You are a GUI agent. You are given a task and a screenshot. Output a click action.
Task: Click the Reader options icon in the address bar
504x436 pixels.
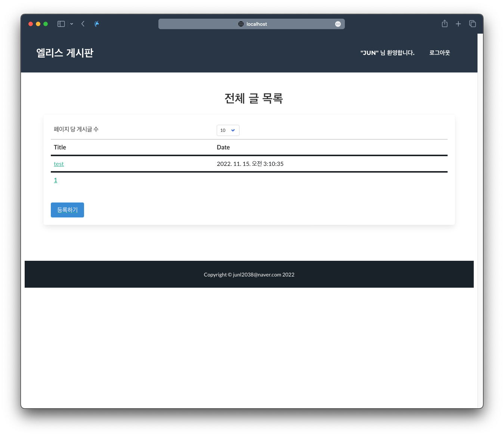338,24
